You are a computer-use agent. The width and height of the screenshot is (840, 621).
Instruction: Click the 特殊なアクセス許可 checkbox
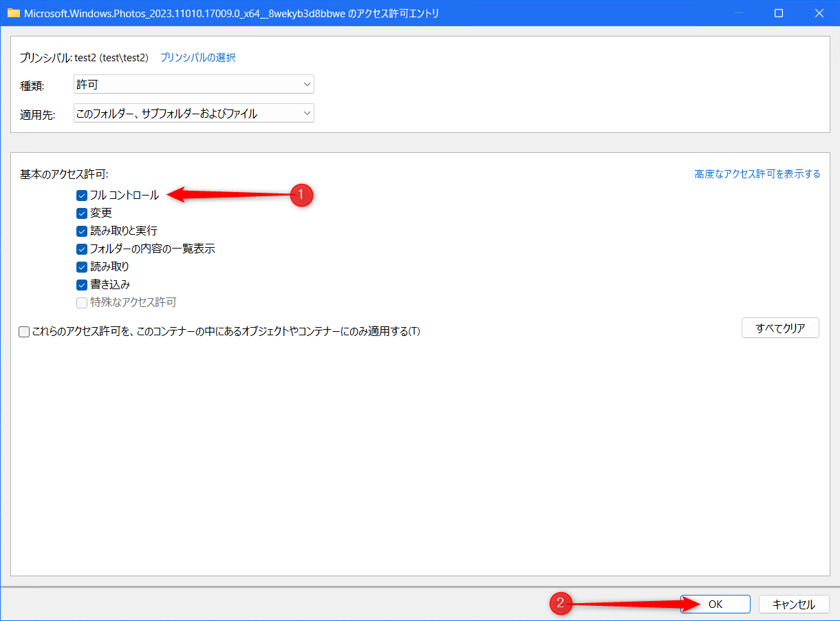82,303
